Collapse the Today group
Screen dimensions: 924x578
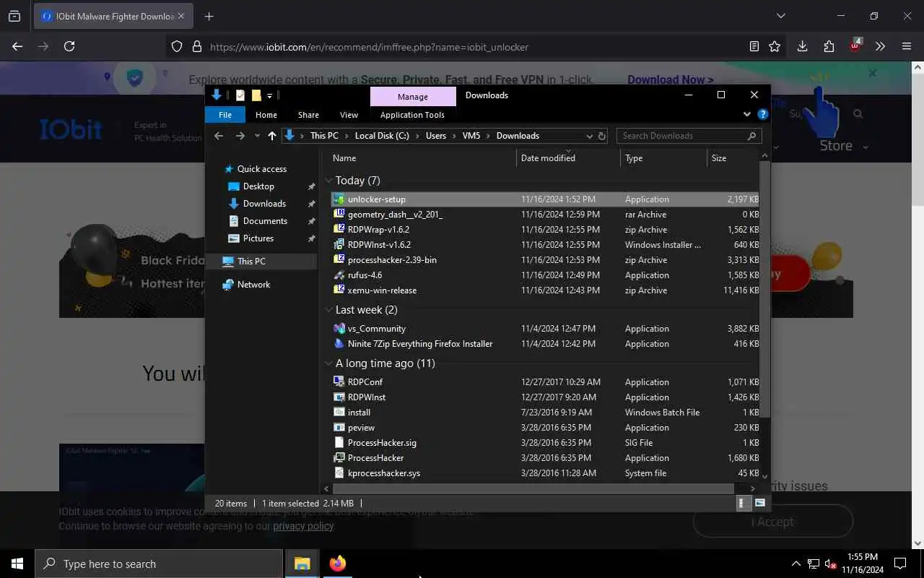tap(329, 181)
